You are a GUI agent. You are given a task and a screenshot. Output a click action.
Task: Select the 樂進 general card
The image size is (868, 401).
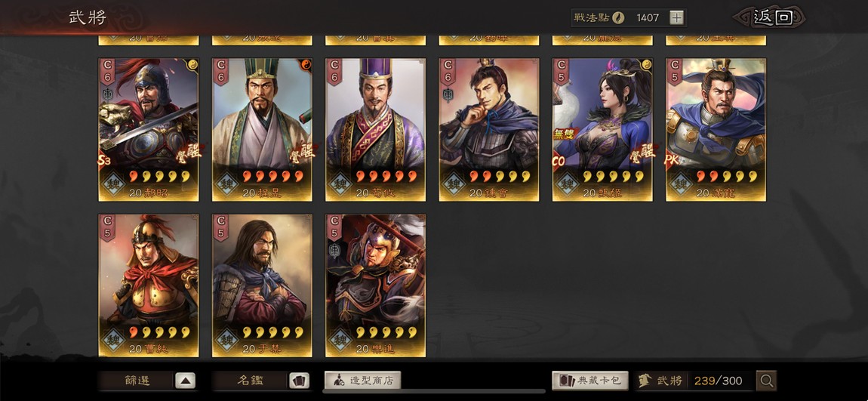coord(375,285)
